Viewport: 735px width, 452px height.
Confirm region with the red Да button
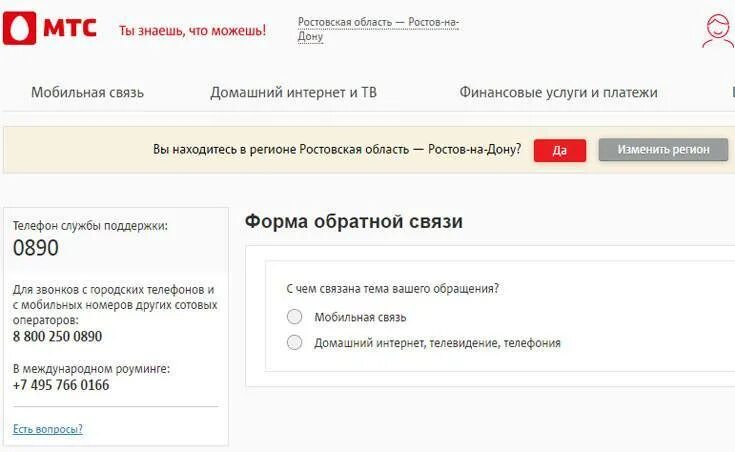[x=559, y=150]
